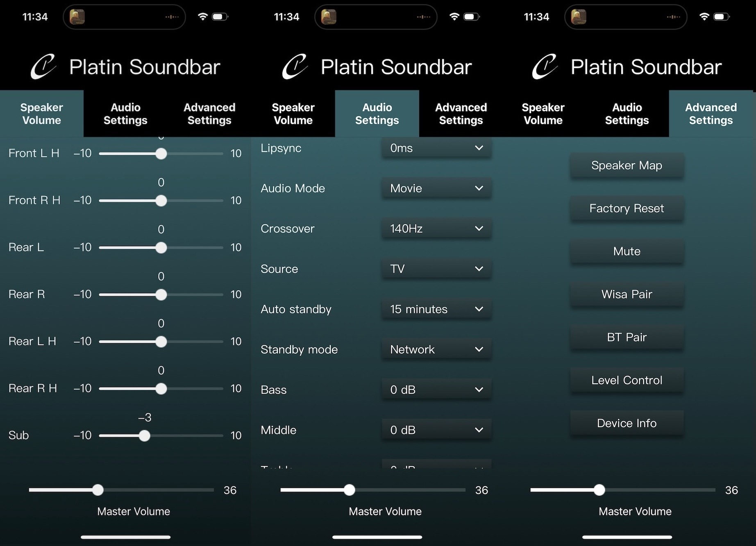Click the Rear L H volume slider handle
This screenshot has width=756, height=546.
coord(161,342)
